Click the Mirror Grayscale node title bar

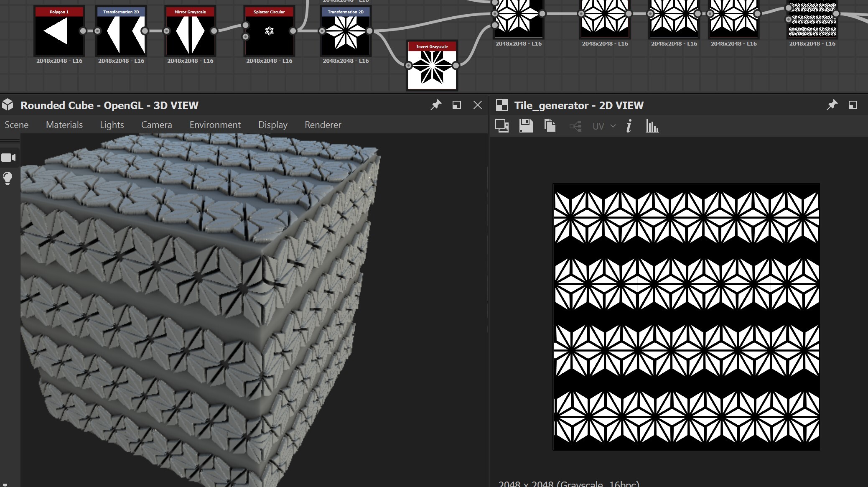[x=190, y=12]
